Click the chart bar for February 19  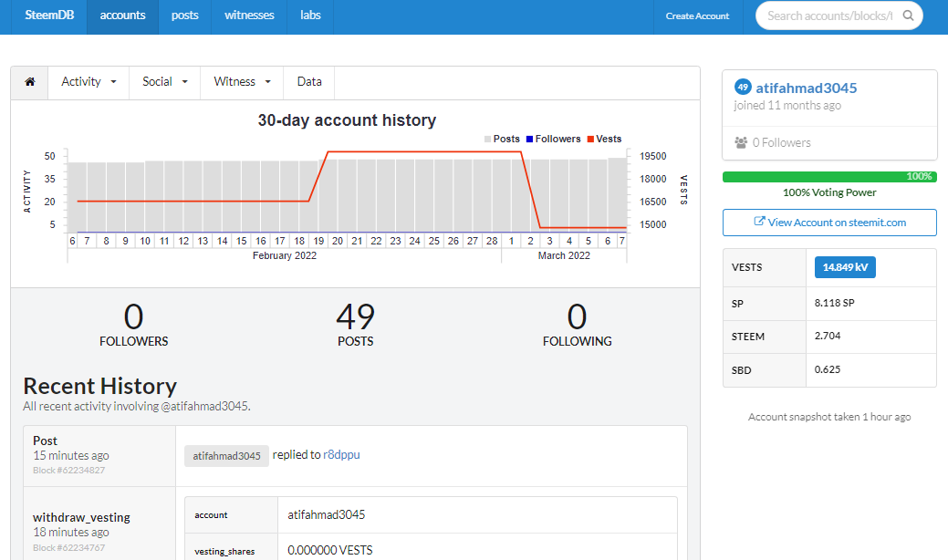click(x=318, y=196)
